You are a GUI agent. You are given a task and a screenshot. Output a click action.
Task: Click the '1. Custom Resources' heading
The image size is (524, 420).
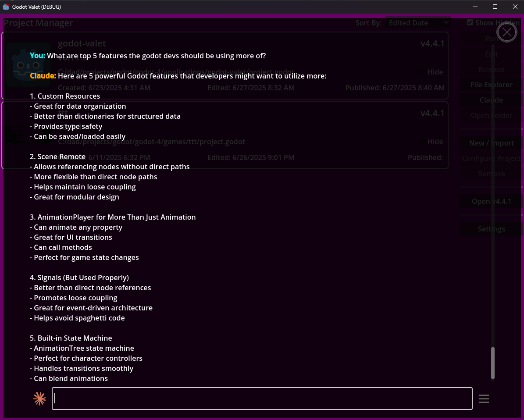point(65,96)
